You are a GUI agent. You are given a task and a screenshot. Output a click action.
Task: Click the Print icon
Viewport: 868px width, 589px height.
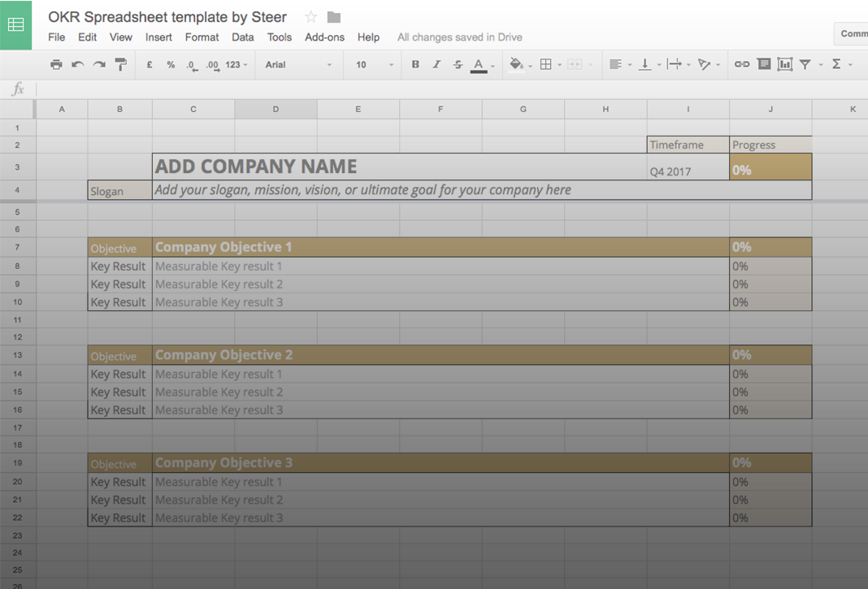(56, 65)
